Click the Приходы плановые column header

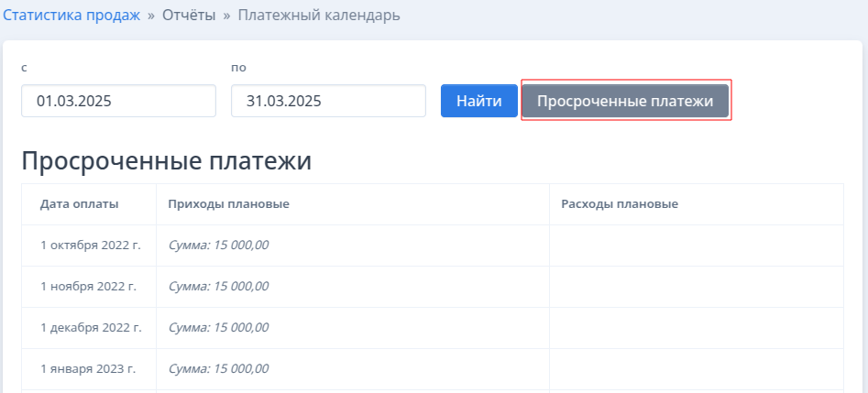pyautogui.click(x=228, y=204)
